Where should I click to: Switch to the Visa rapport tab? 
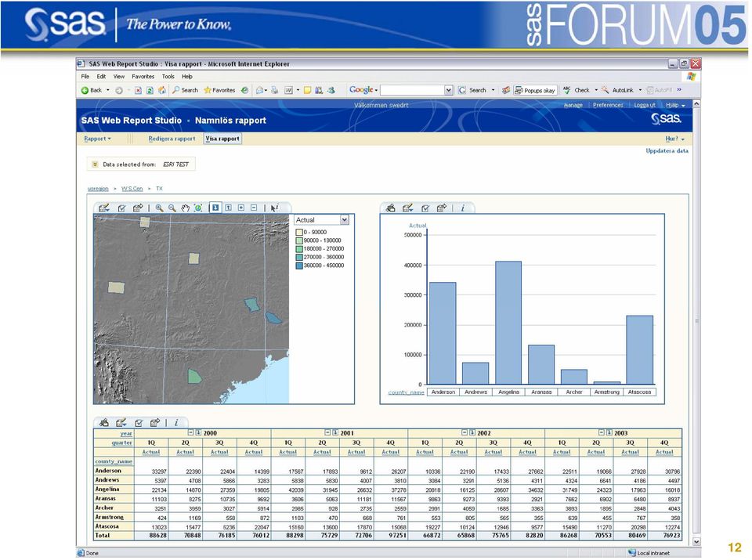[x=222, y=139]
